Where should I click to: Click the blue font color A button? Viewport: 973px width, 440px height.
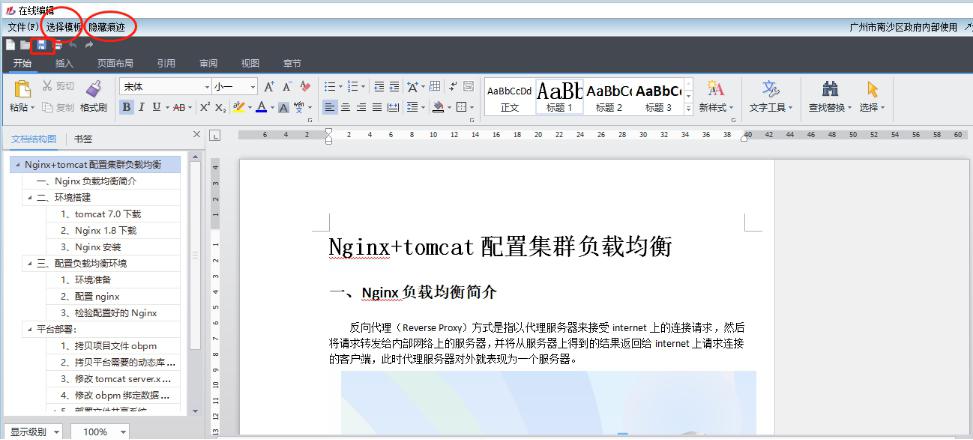pos(261,107)
